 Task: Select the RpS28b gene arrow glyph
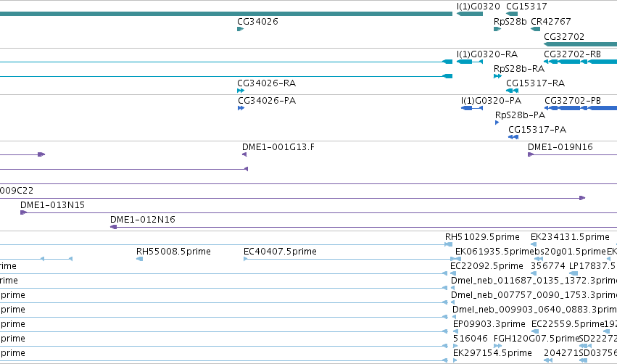[x=497, y=29]
